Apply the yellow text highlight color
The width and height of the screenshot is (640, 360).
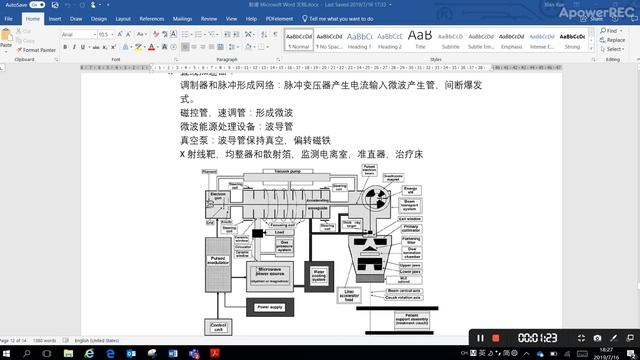point(138,47)
